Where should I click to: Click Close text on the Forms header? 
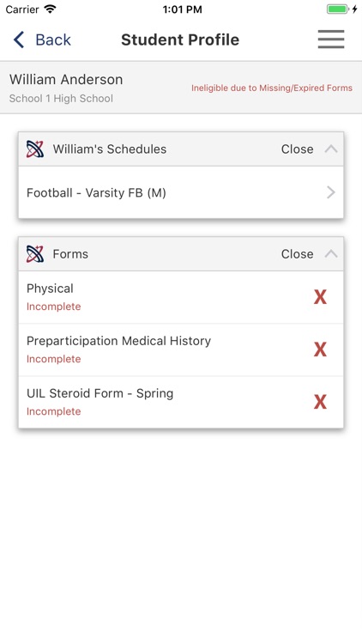297,254
